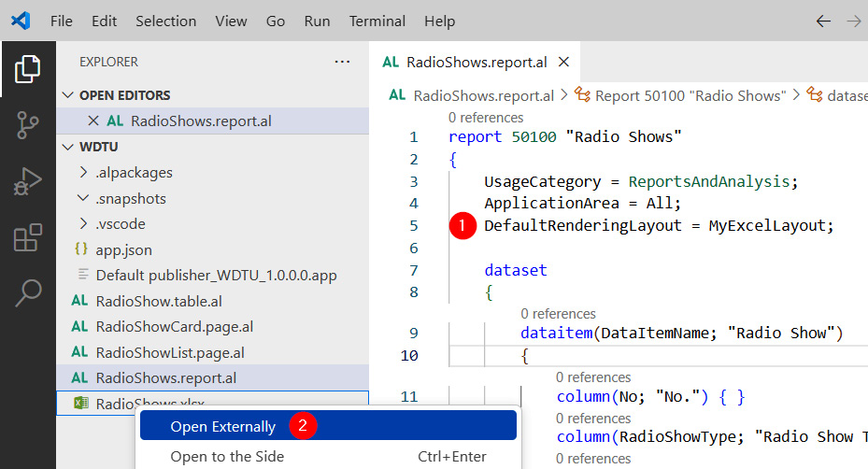Go back using the left arrow

tap(823, 21)
